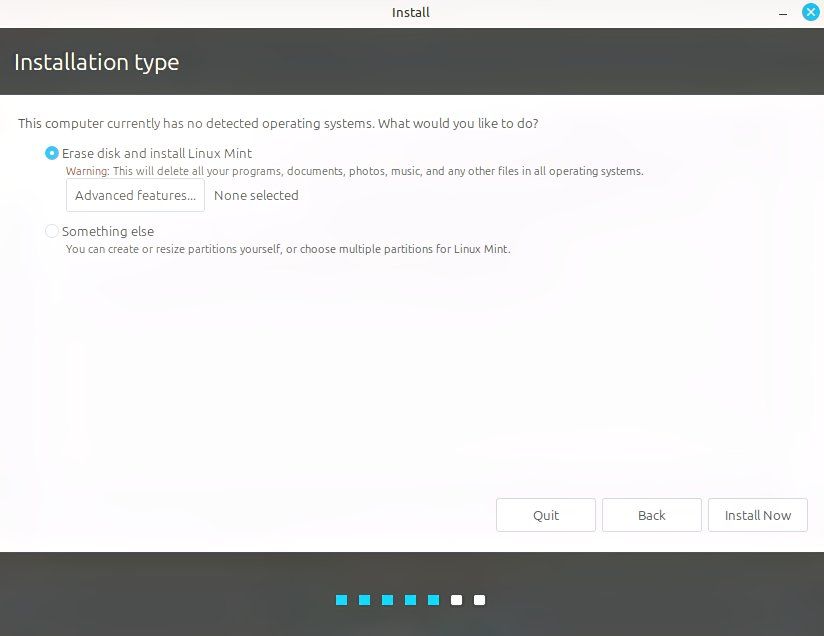Click the first blue progress indicator square
824x636 pixels.
341,599
